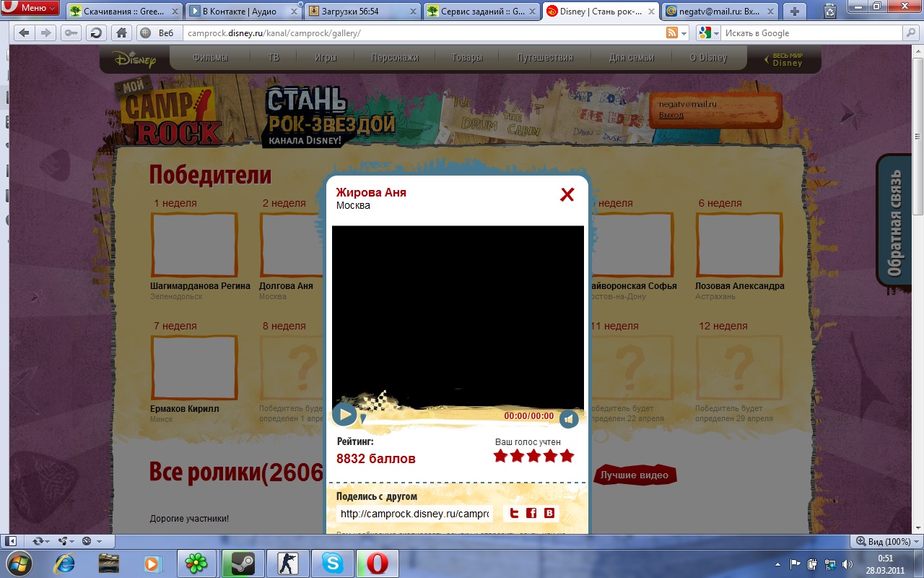924x578 pixels.
Task: Go forward to next page
Action: click(x=45, y=33)
